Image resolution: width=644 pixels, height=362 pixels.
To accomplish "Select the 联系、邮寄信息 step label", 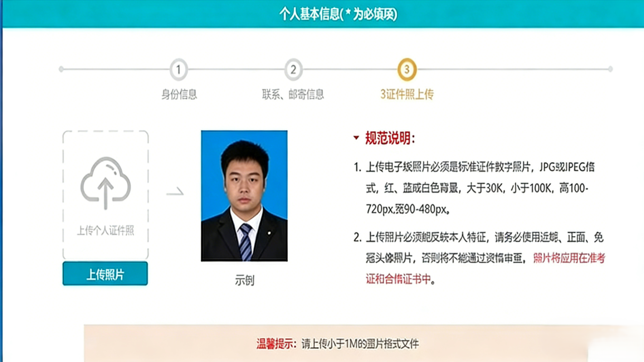I will click(x=293, y=95).
